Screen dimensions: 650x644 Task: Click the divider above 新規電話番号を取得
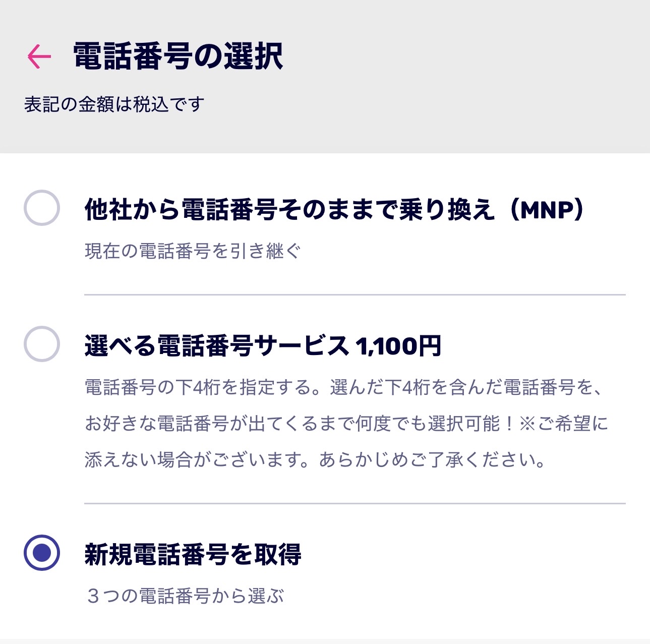[354, 503]
